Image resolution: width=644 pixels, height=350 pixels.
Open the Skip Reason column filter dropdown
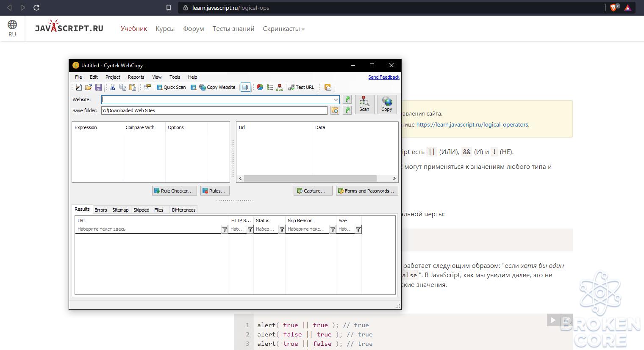[x=333, y=229]
